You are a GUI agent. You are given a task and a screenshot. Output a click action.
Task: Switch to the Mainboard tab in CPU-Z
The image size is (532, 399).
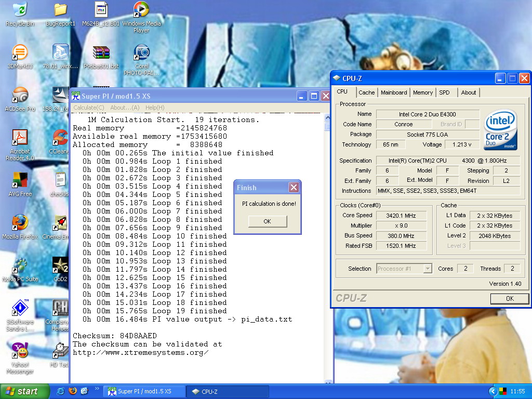(394, 92)
